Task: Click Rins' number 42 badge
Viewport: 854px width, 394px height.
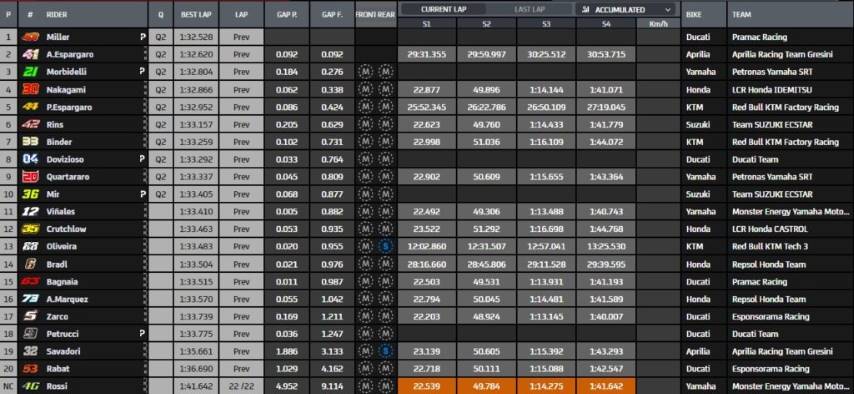Action: tap(30, 124)
